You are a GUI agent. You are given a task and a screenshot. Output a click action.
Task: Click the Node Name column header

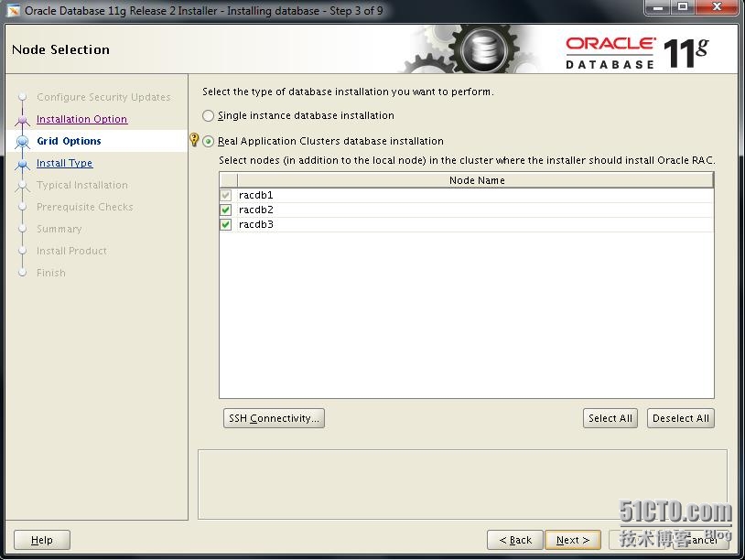476,180
